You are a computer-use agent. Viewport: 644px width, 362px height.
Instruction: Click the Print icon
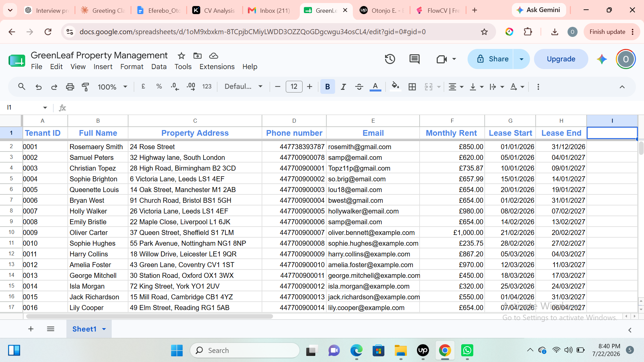(x=70, y=87)
